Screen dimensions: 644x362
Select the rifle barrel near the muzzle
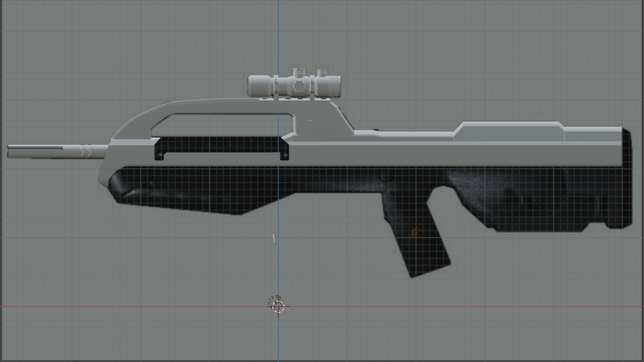pos(57,151)
